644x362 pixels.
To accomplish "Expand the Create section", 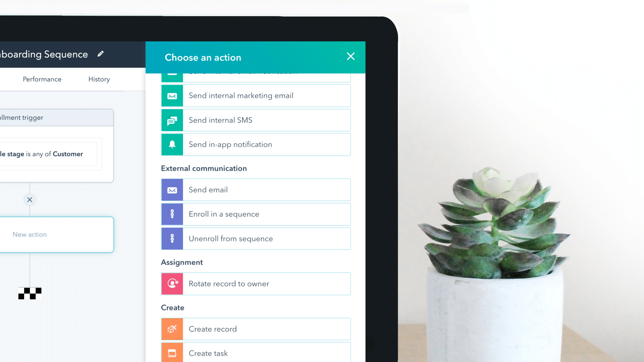I will tap(173, 307).
